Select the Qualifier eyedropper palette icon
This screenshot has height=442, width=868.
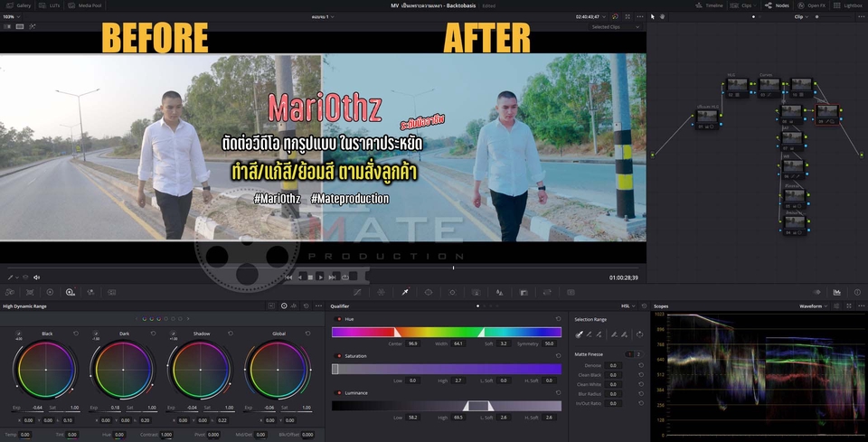405,292
